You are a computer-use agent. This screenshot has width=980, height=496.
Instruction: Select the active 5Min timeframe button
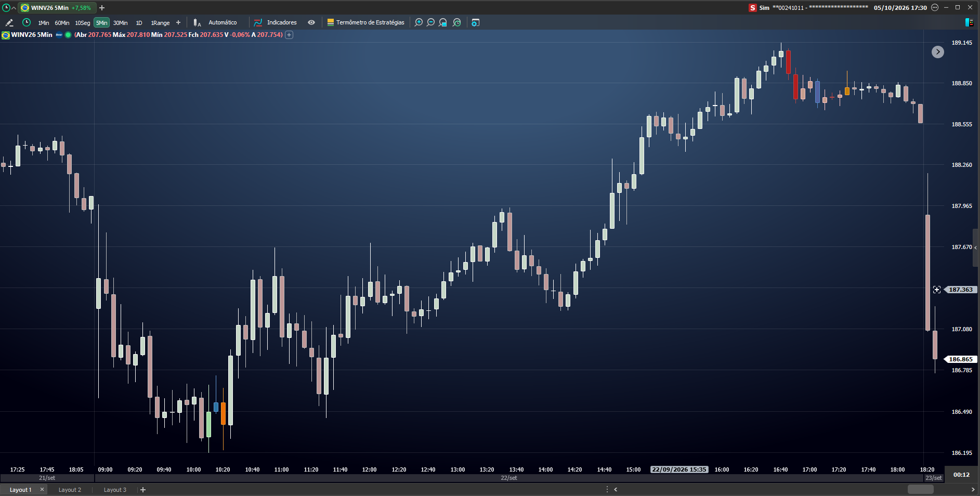(x=102, y=23)
